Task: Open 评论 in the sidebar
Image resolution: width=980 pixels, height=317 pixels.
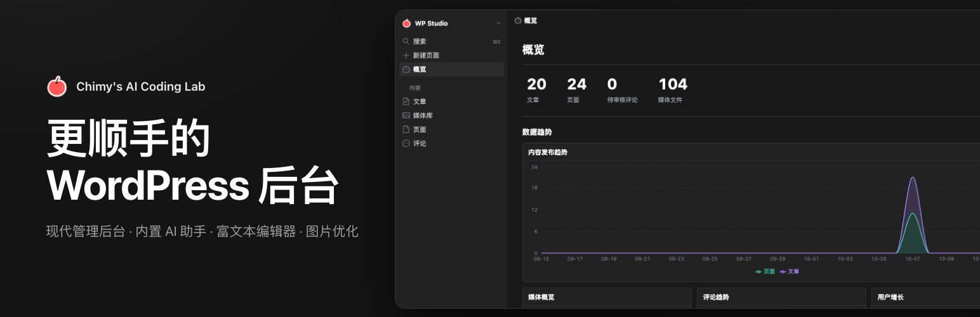Action: point(451,143)
